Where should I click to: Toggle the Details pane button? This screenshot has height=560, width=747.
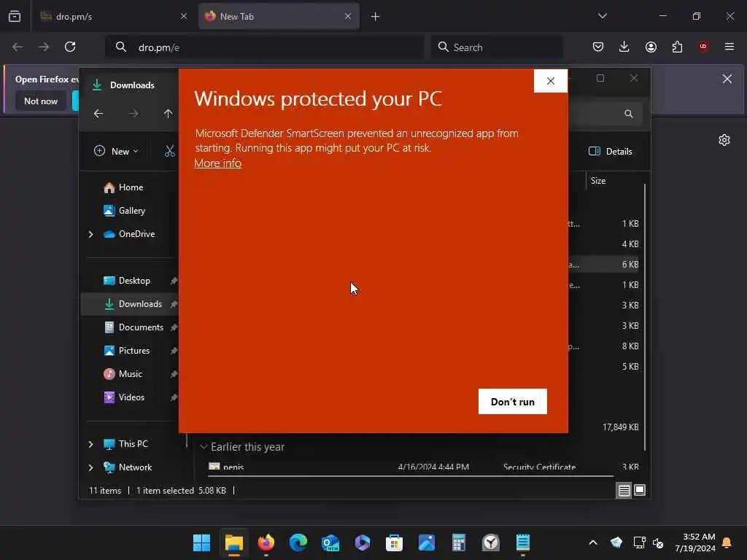click(611, 152)
